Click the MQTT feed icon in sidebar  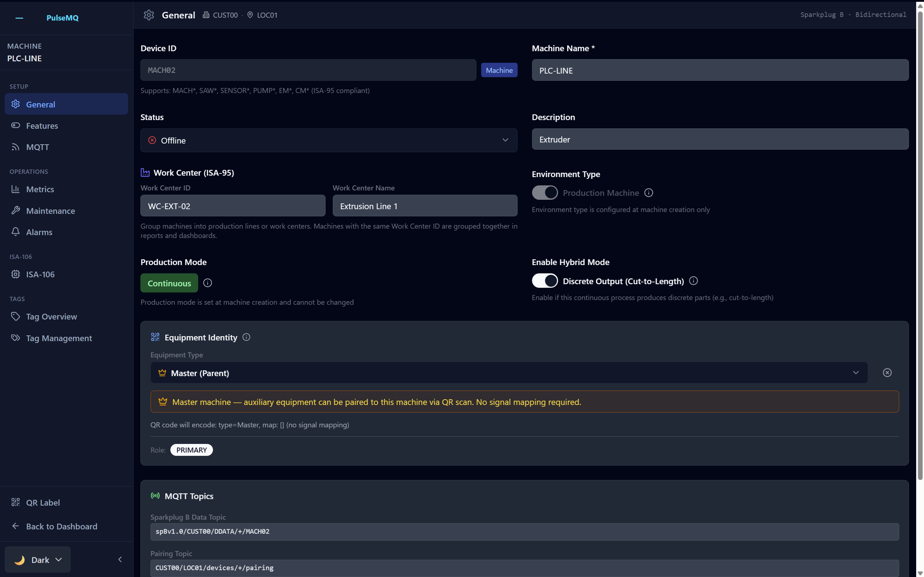coord(16,147)
